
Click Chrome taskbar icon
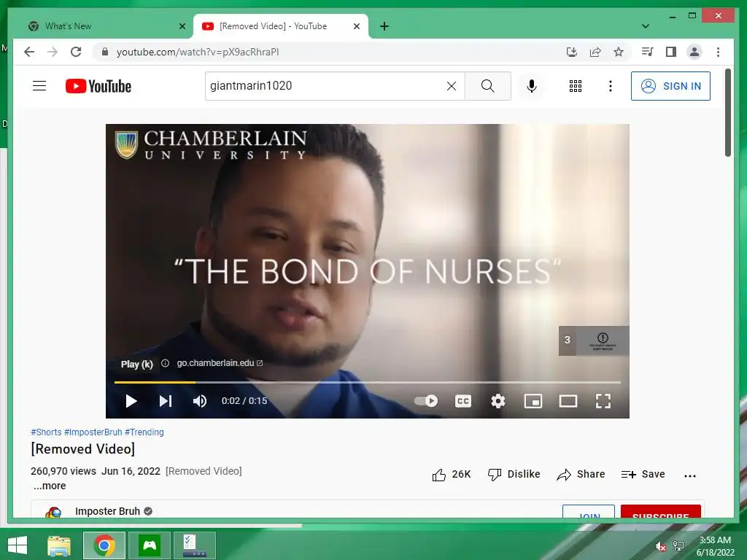click(104, 545)
